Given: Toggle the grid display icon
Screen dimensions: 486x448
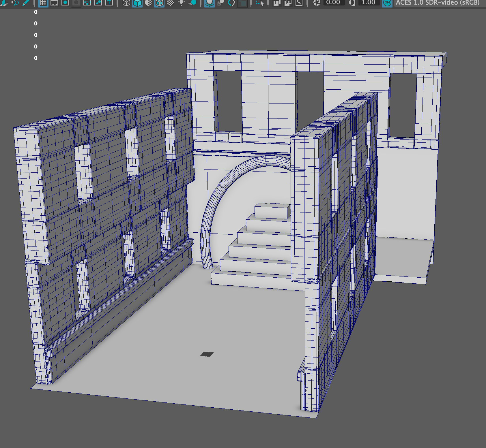Looking at the screenshot, I should pyautogui.click(x=44, y=4).
